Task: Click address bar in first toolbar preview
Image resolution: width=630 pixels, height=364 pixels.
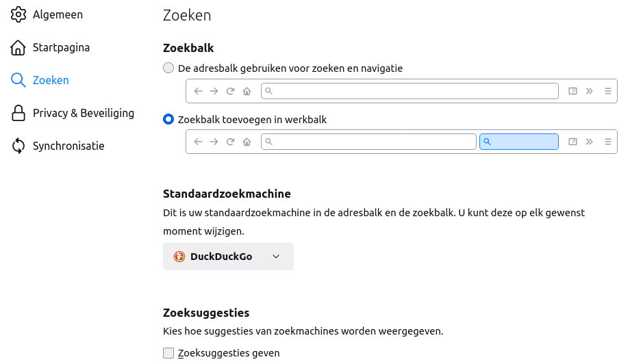Action: (409, 91)
